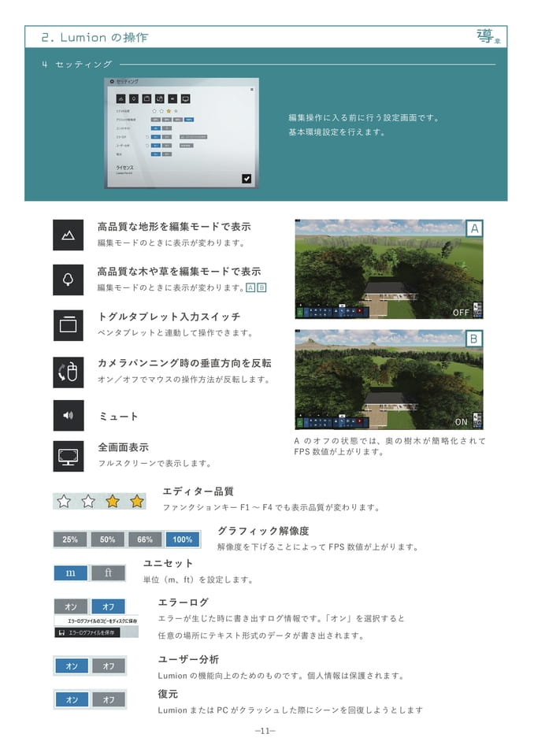This screenshot has height=756, width=534.
Task: Click the large エラーログファイルを保存 button
Action: tap(87, 632)
